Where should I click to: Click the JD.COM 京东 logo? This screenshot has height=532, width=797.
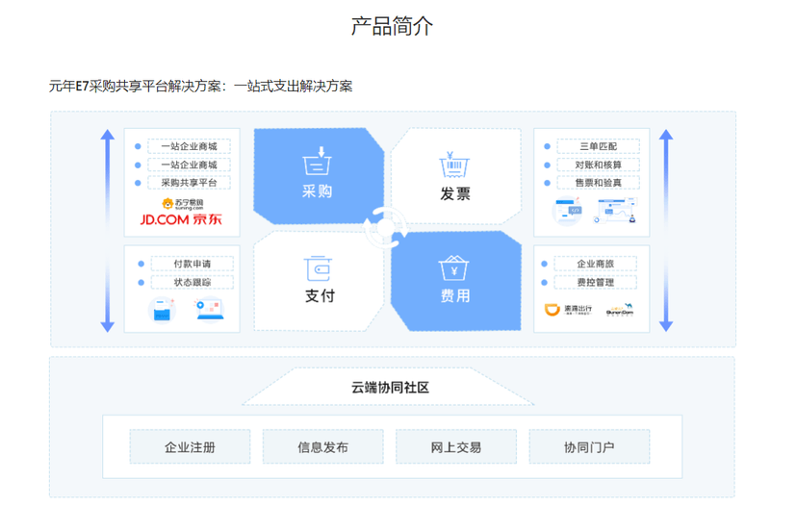coord(181,220)
